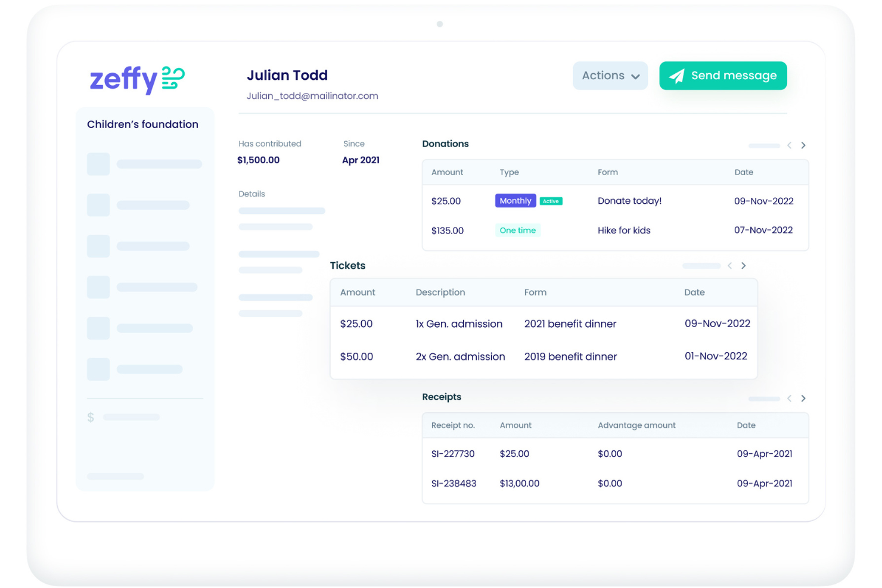Screen dimensions: 882x588
Task: Click the Tickets previous page chevron
Action: coord(729,266)
